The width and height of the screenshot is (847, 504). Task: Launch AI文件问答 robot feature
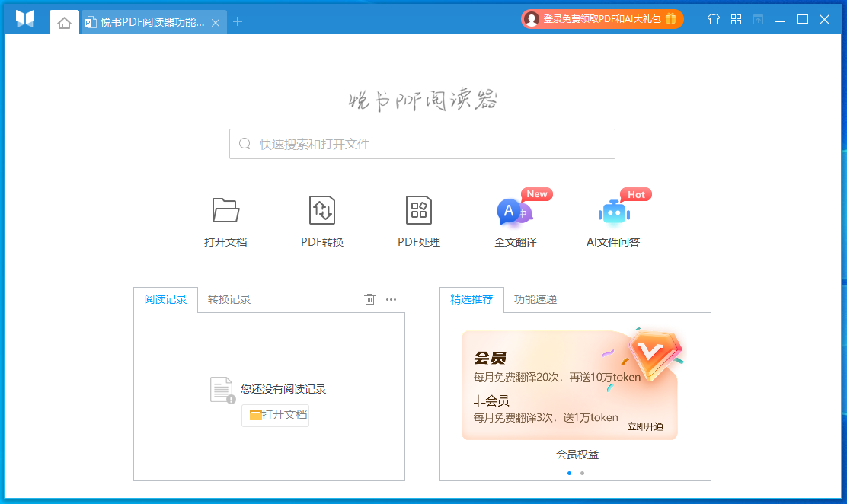(613, 222)
